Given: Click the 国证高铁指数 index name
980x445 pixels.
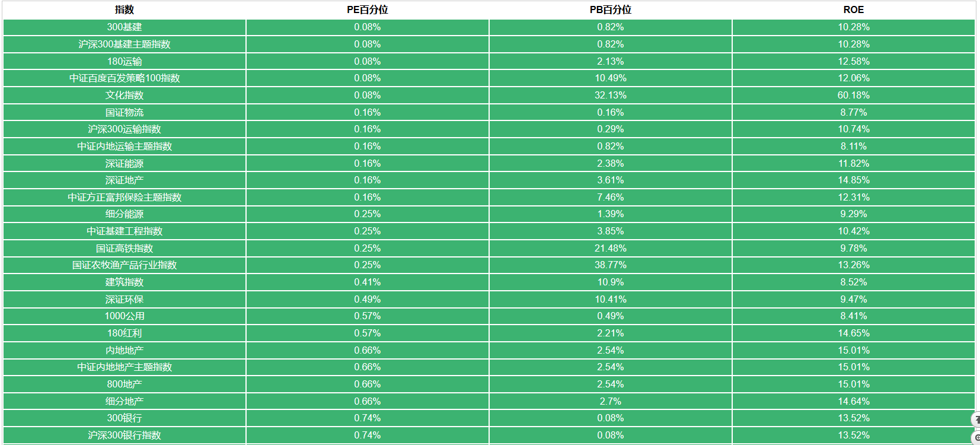Looking at the screenshot, I should point(125,249).
